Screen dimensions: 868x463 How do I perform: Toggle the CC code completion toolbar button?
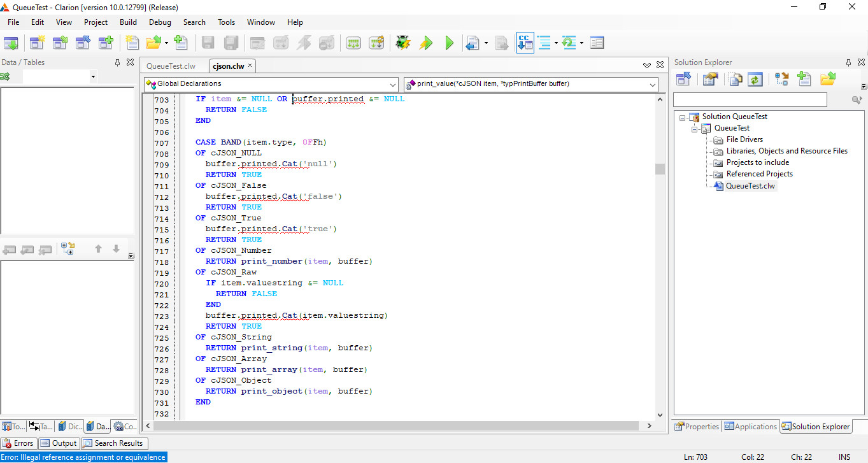coord(525,43)
